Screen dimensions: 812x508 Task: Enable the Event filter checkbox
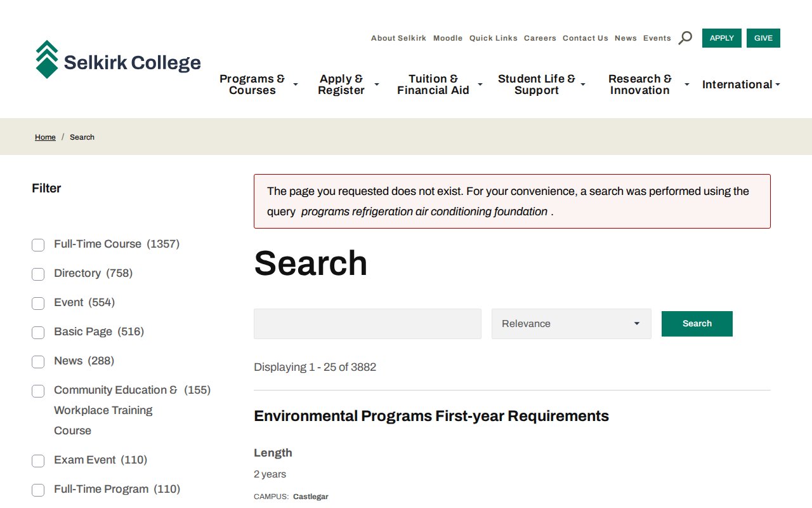coord(38,304)
